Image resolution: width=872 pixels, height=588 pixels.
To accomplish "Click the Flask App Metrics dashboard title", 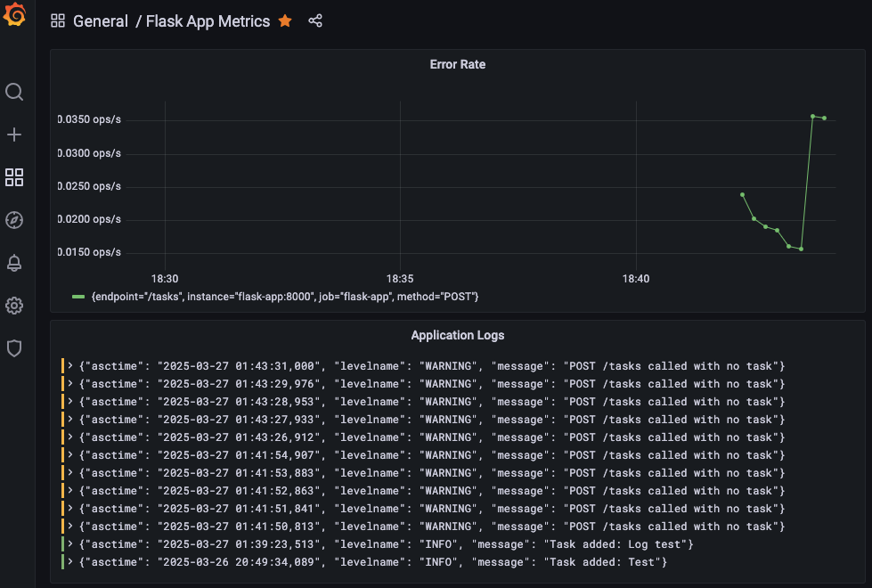I will [x=208, y=21].
